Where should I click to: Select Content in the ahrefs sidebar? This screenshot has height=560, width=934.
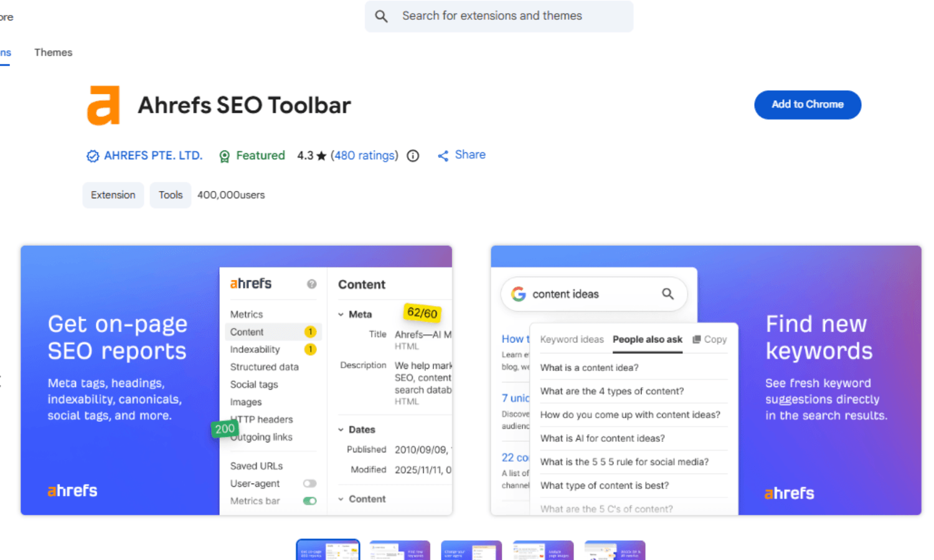[247, 332]
